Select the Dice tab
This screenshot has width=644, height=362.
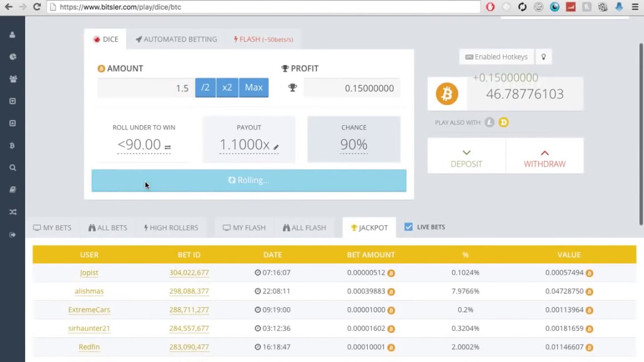click(x=105, y=39)
